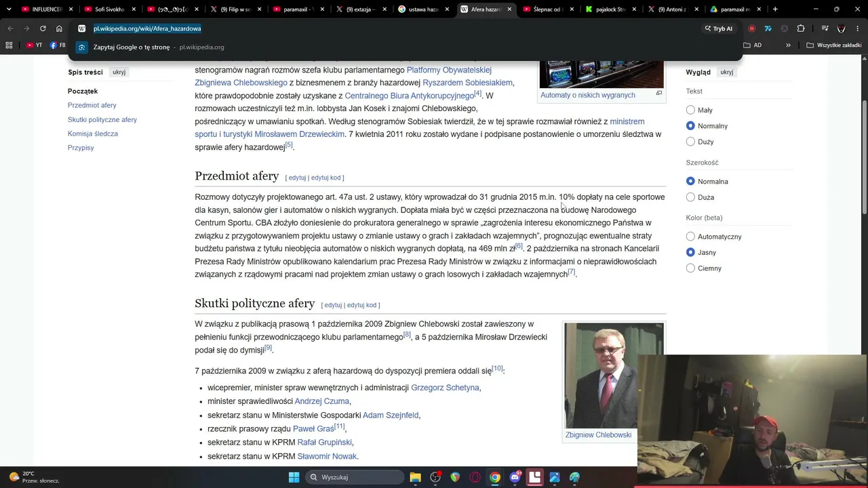Open Google Chrome from the taskbar

pyautogui.click(x=495, y=477)
